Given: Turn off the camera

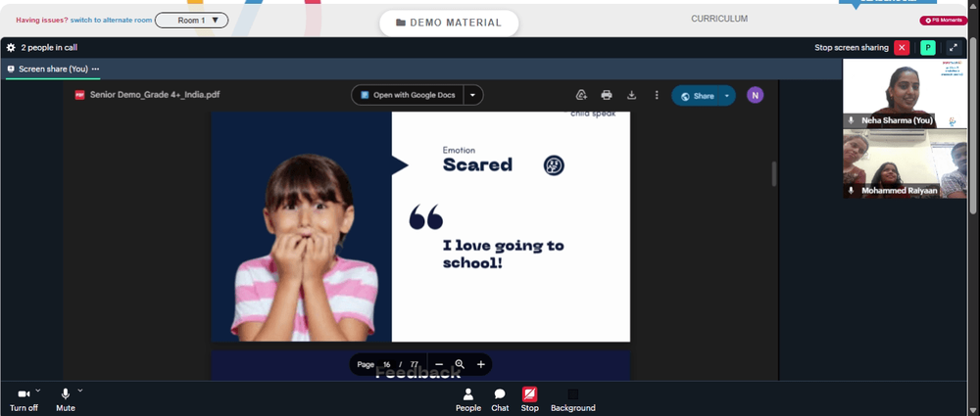Looking at the screenshot, I should tap(24, 399).
